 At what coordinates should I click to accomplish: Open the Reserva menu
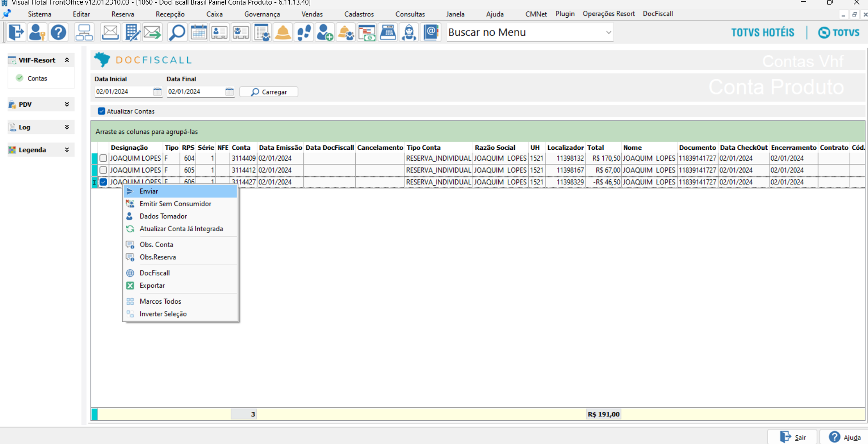123,14
